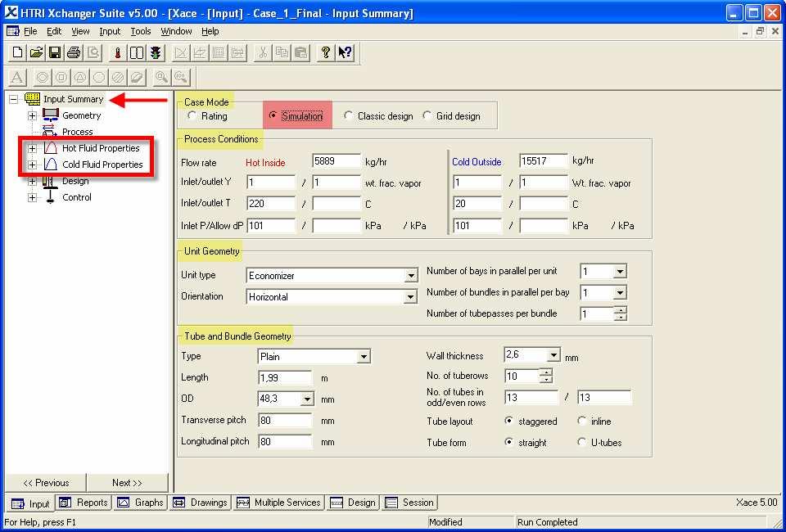Click the Run Completed status bar text
Screen dimensions: 786x532
pyautogui.click(x=548, y=522)
